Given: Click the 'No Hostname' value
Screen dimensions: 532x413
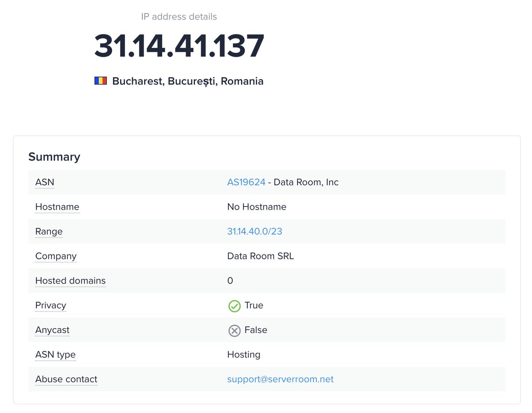Looking at the screenshot, I should pos(257,207).
